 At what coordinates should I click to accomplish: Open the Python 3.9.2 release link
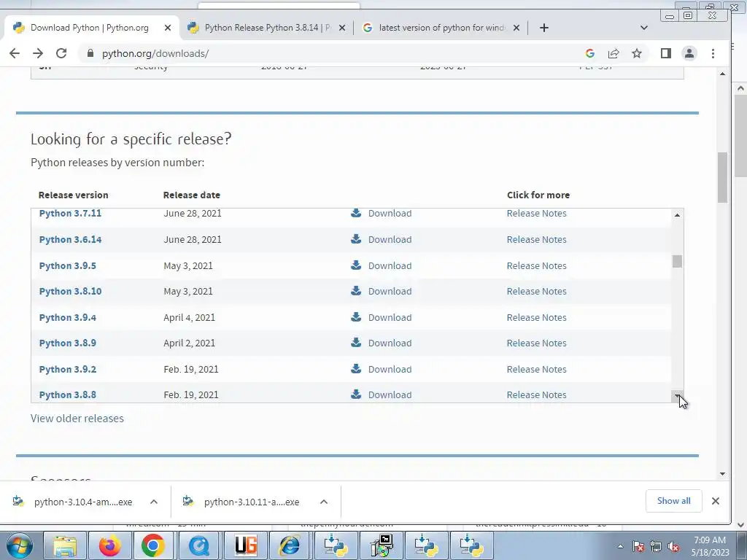click(67, 370)
